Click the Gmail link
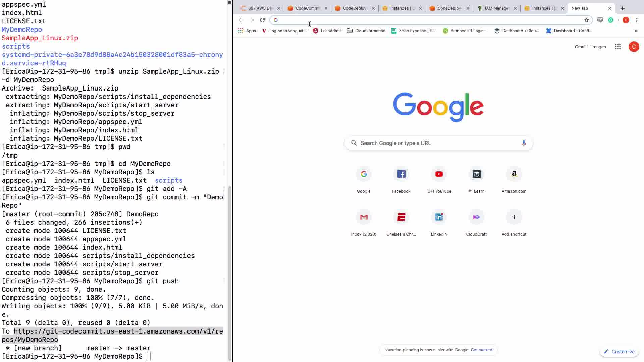 click(x=580, y=47)
